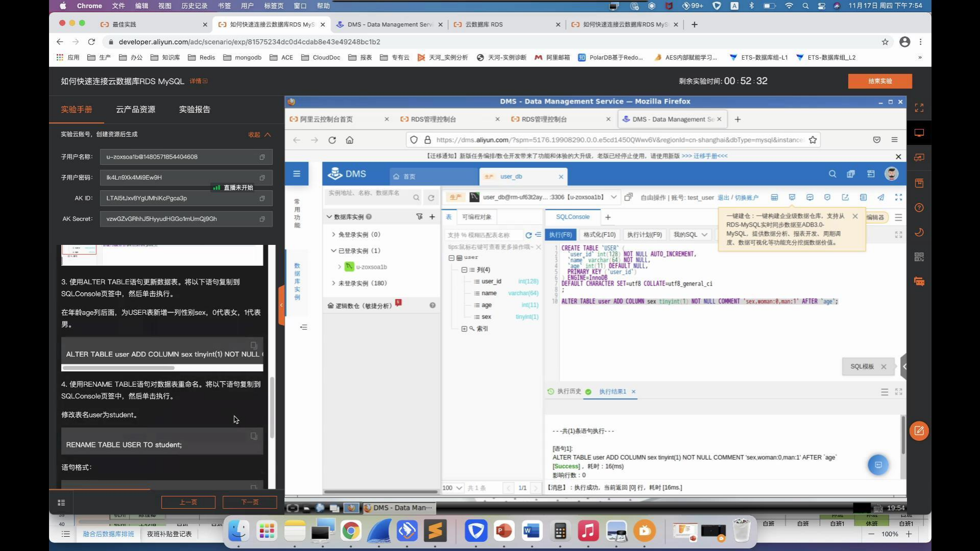Open the lab step list icon at bottom left
The image size is (980, 551).
[61, 503]
